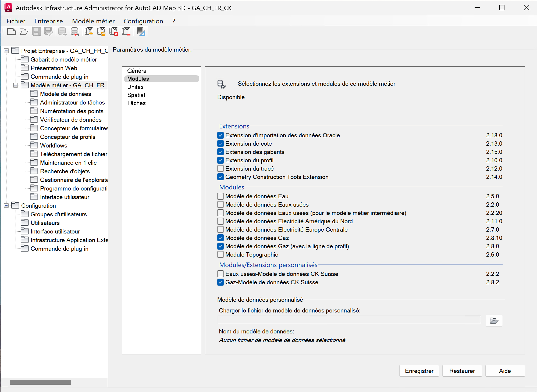Collapse the Modèle métier tree node
The height and width of the screenshot is (392, 537).
(16, 85)
